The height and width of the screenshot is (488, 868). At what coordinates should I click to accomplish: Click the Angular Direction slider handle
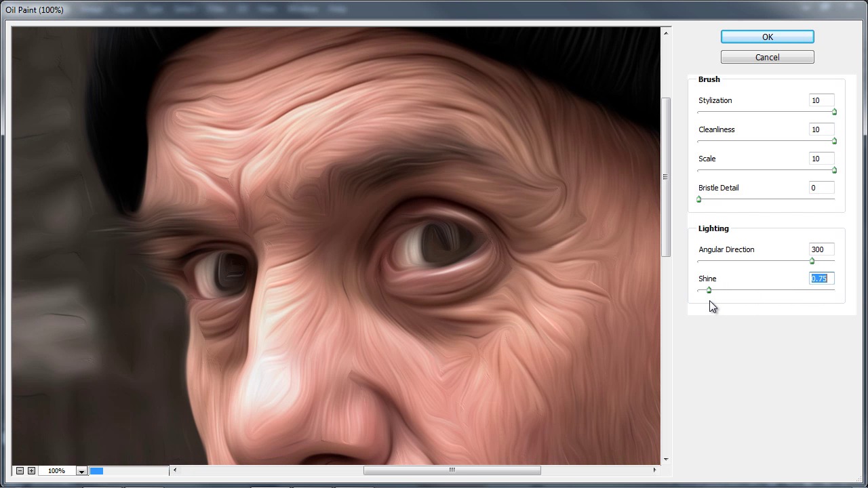812,261
